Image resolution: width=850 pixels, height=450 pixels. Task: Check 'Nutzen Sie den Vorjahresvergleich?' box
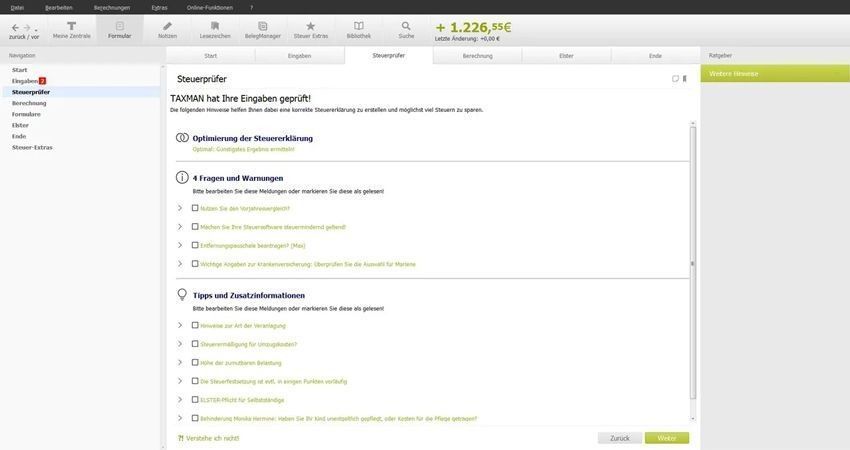(x=195, y=208)
